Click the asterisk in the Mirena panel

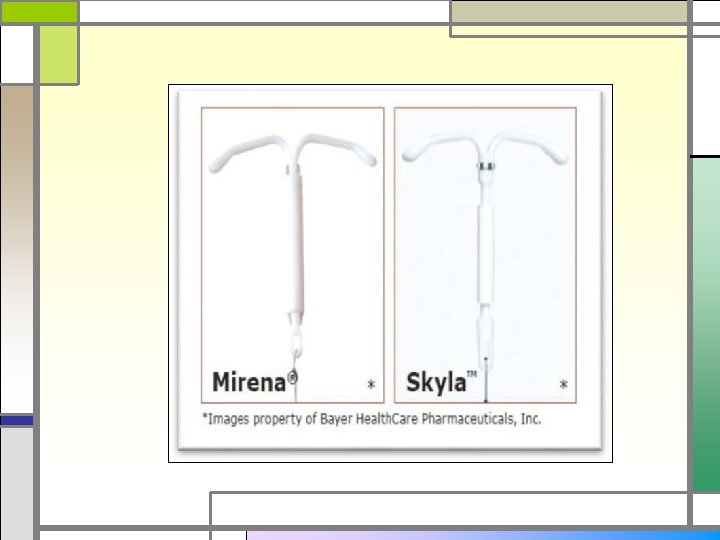point(371,384)
